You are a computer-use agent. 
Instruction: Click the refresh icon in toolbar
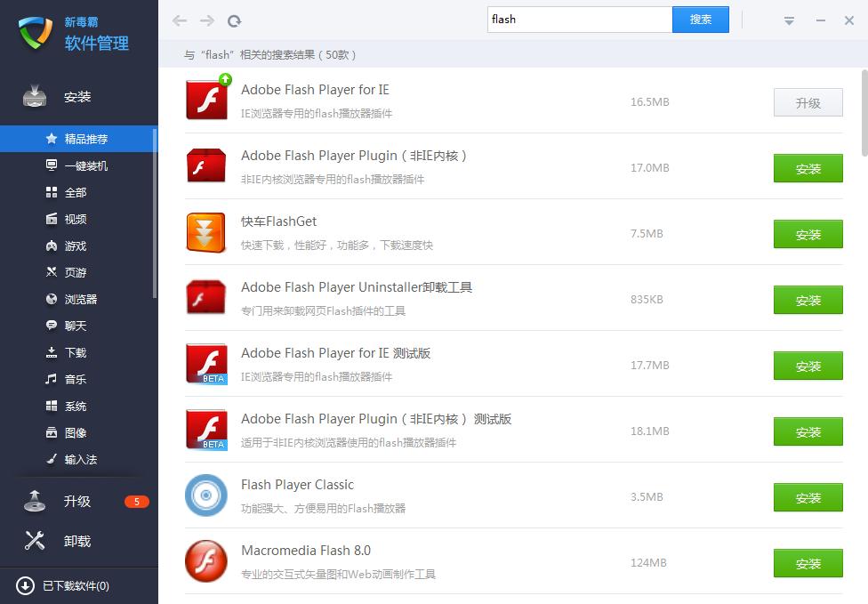[234, 20]
